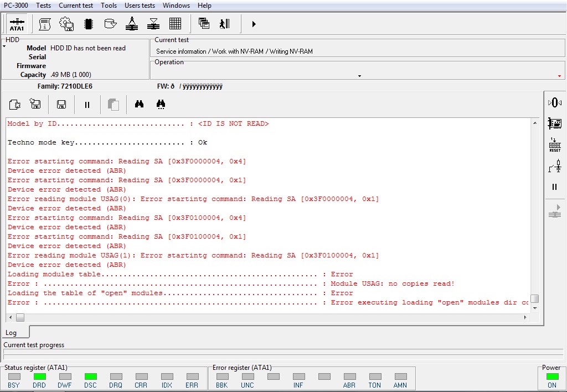Click the log horizontal scrollbar thumb
This screenshot has height=392, width=567.
pyautogui.click(x=20, y=317)
